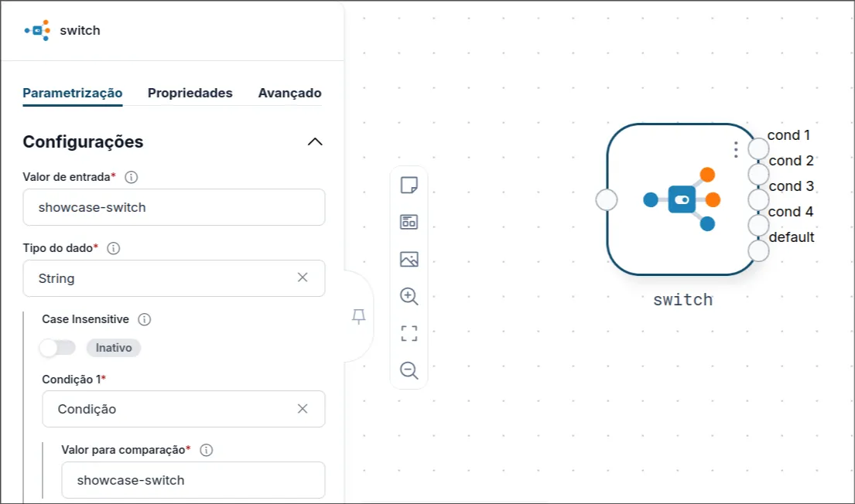The width and height of the screenshot is (855, 504).
Task: Click the default label on node
Action: (792, 237)
